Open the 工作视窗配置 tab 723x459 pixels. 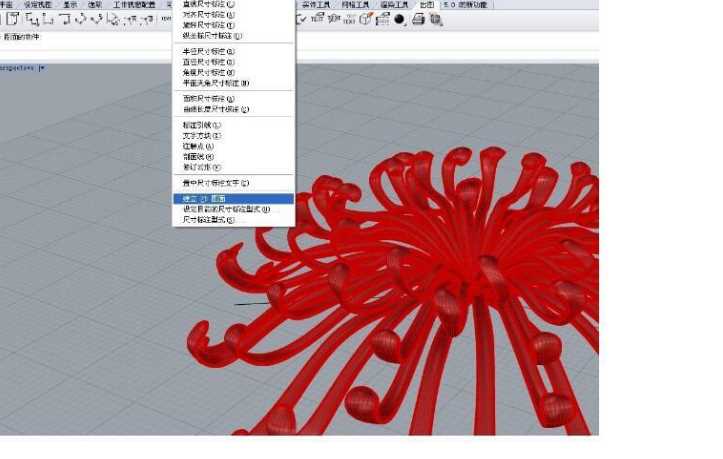pyautogui.click(x=135, y=5)
